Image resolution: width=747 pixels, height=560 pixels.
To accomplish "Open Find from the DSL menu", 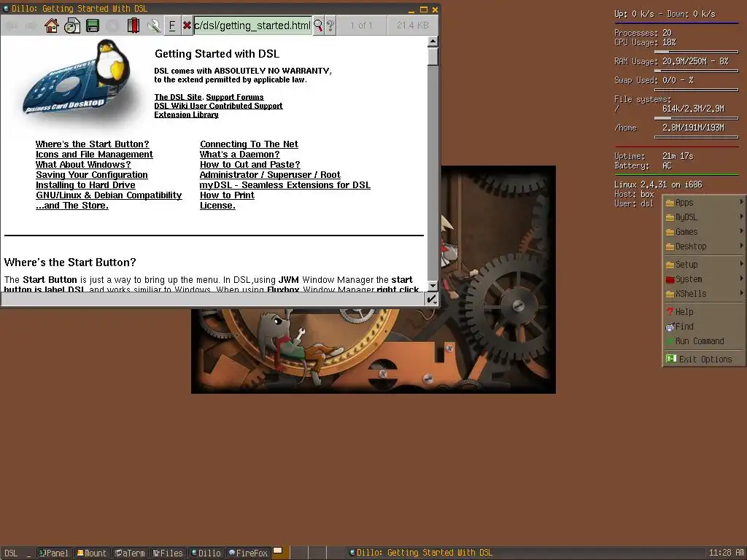I will tap(704, 327).
